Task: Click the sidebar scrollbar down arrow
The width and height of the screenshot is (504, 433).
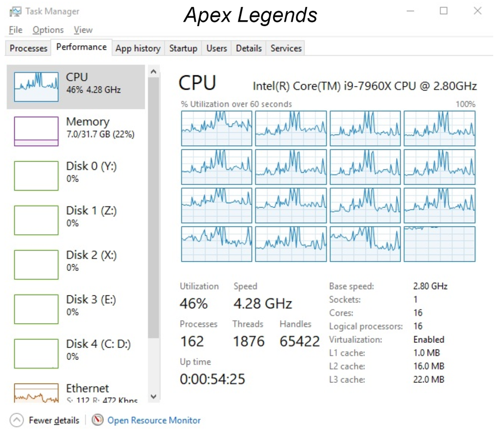Action: click(154, 397)
